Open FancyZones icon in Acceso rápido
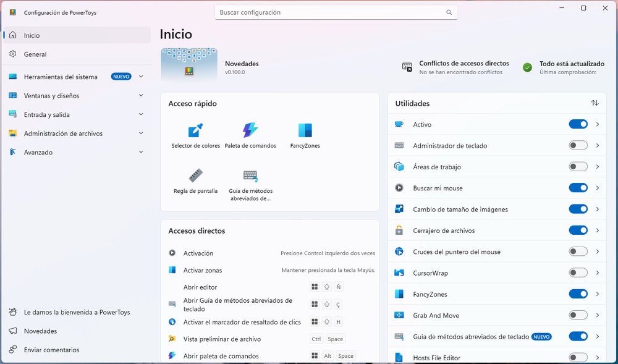 click(x=305, y=130)
